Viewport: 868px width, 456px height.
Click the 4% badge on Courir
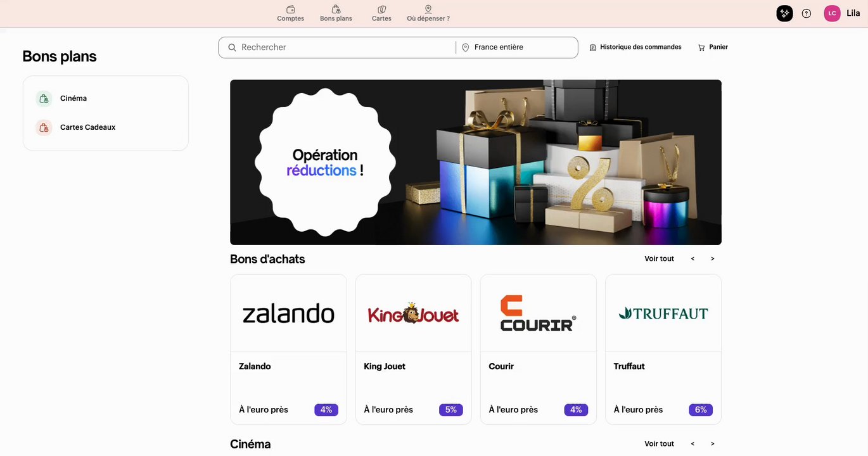tap(576, 410)
